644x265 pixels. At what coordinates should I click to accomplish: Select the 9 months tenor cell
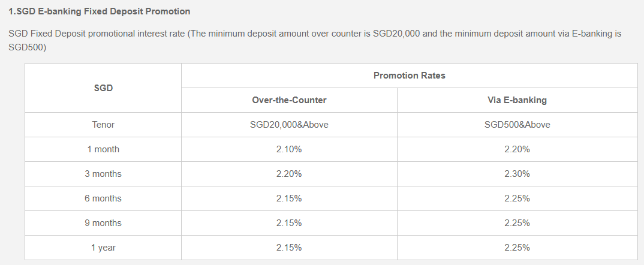point(103,223)
